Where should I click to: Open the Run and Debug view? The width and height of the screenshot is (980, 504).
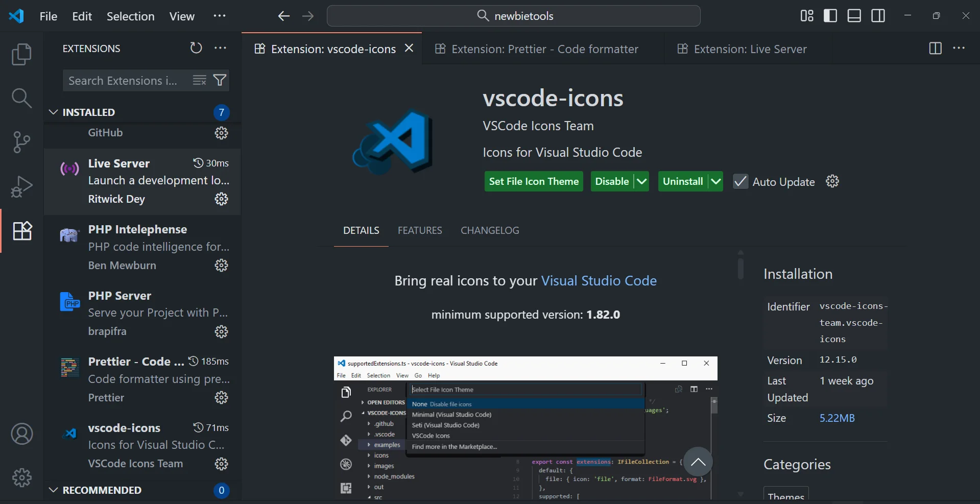click(x=21, y=186)
